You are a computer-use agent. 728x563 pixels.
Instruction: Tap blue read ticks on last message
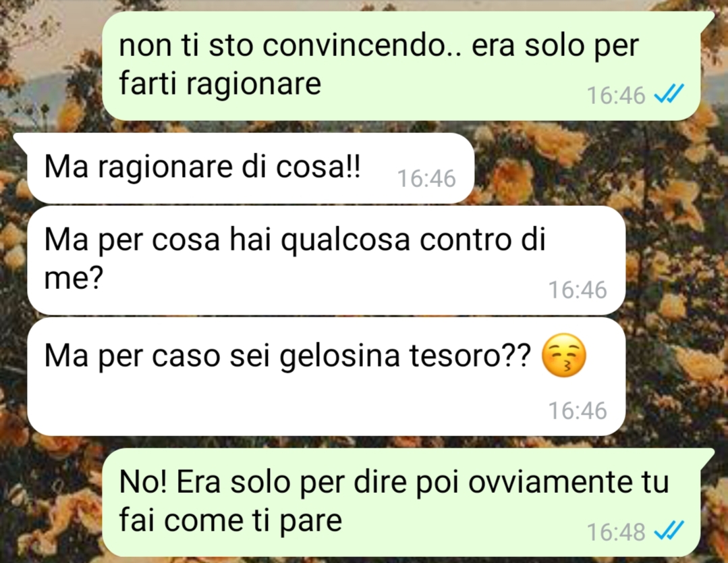click(x=669, y=531)
